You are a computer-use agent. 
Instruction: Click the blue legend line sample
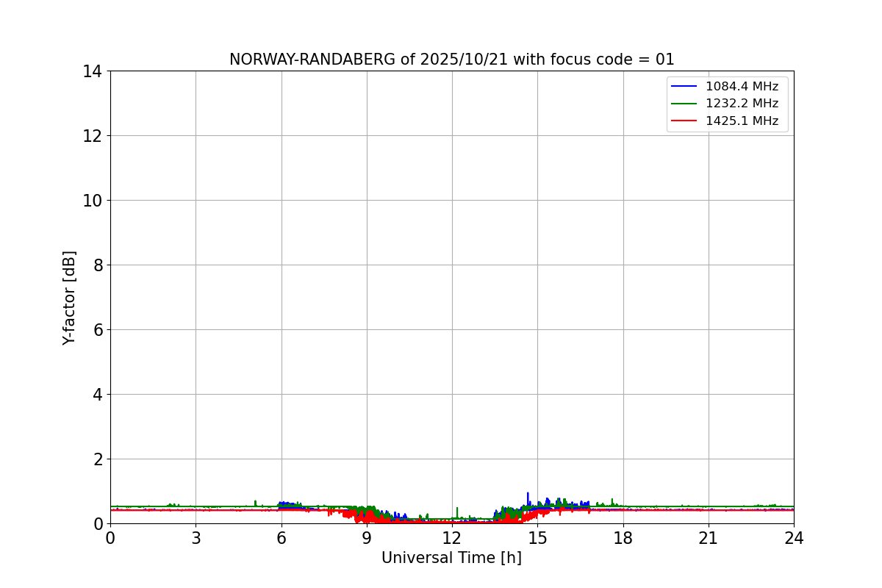[x=685, y=87]
